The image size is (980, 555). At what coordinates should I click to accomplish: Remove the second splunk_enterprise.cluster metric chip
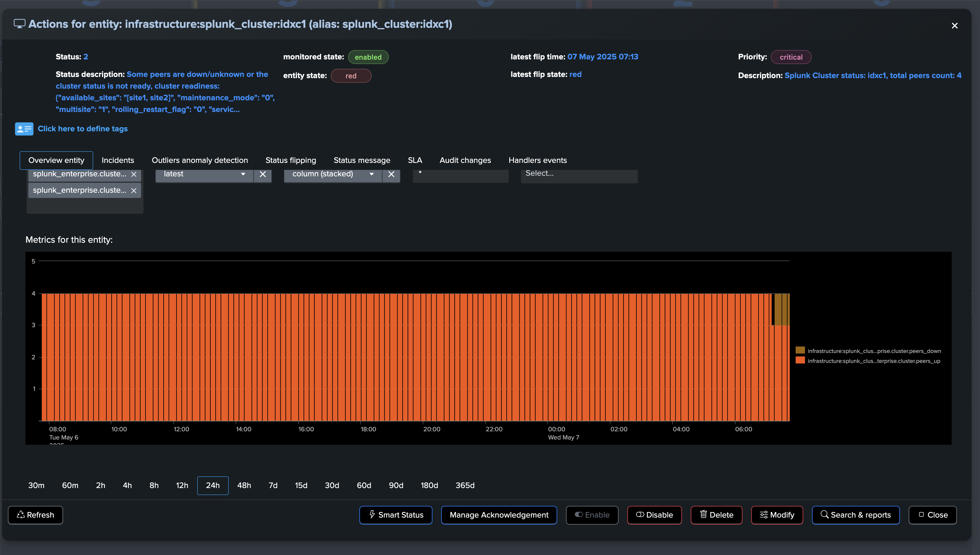coord(134,191)
